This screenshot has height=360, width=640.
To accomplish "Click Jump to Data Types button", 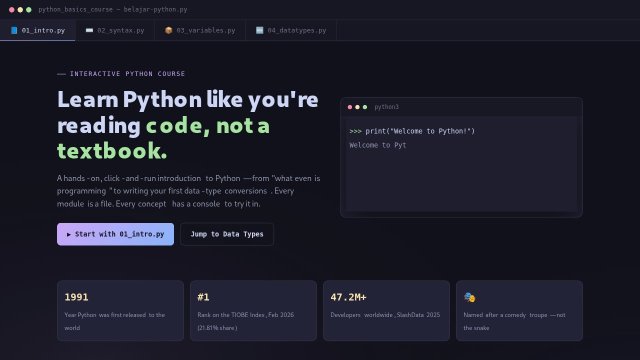I will coord(227,234).
